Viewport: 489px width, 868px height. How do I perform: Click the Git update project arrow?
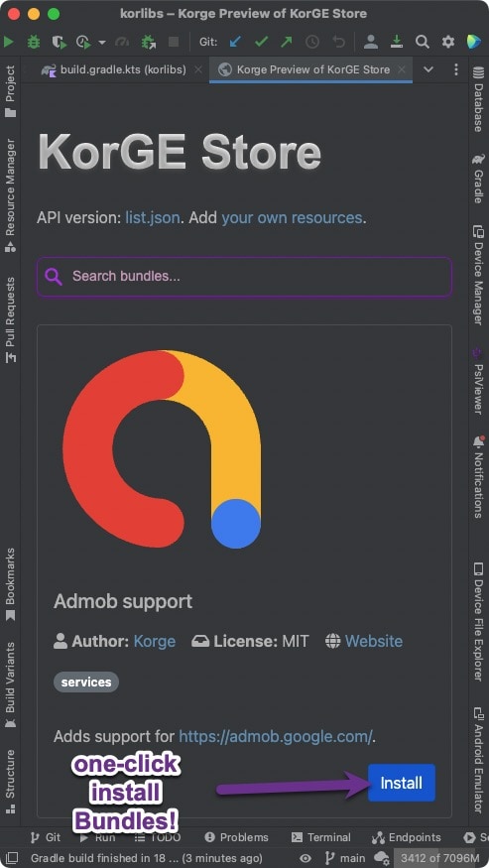click(235, 42)
